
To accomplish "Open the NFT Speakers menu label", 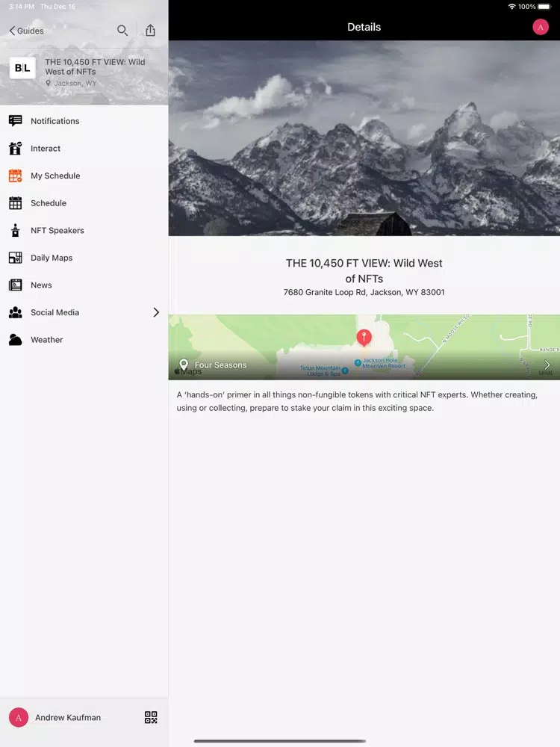I will coord(57,230).
